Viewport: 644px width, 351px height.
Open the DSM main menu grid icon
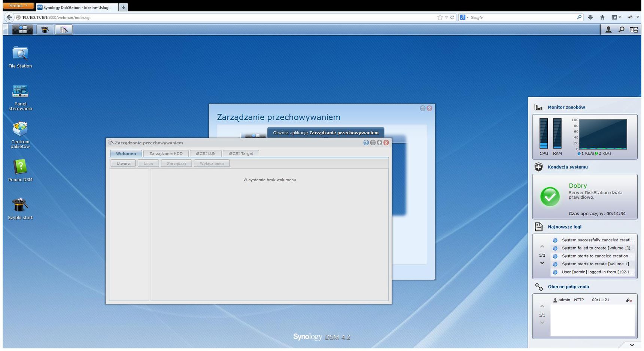(22, 30)
